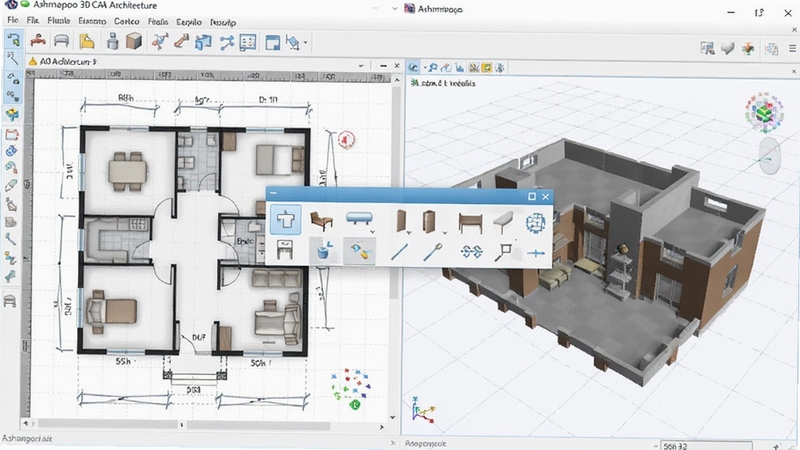Click the blue window-layout toolbar icon
Screen dimensions: 800x450
pyautogui.click(x=272, y=42)
